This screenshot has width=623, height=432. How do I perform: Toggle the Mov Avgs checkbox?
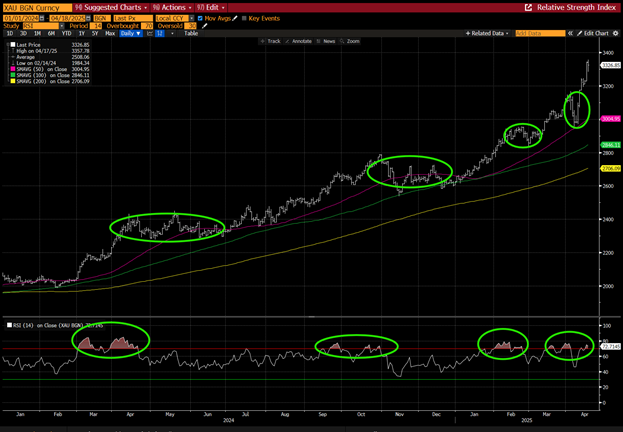pyautogui.click(x=200, y=18)
